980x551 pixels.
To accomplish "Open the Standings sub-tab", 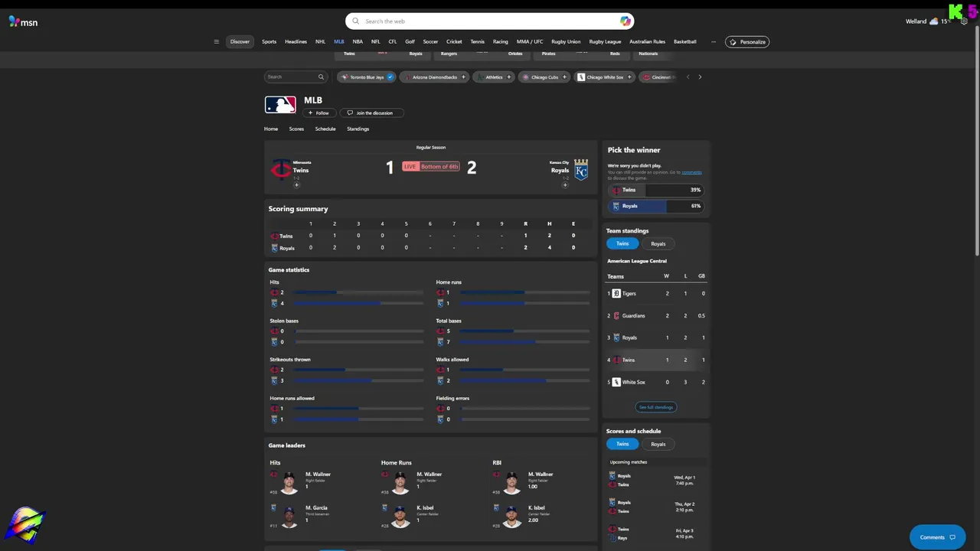I will click(x=358, y=129).
